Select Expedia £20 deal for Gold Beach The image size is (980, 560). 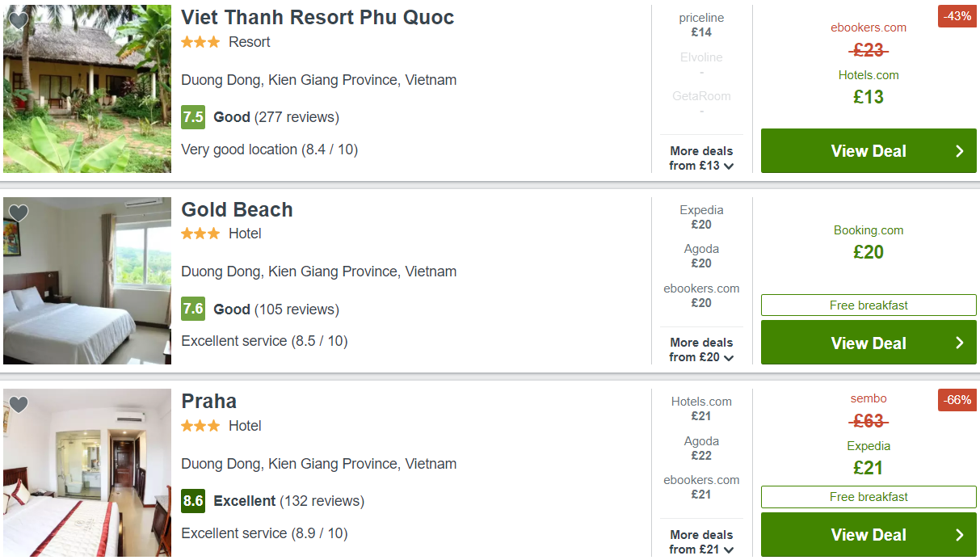[x=701, y=217]
